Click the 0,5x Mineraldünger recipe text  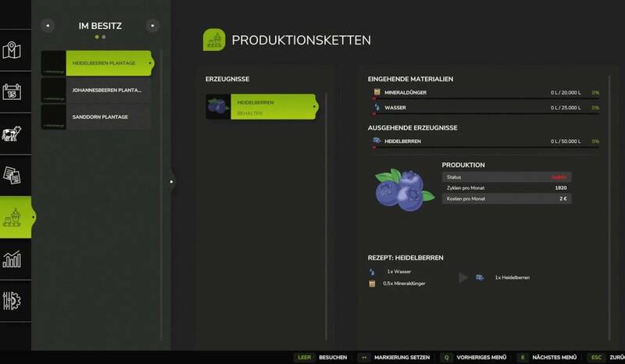point(404,284)
